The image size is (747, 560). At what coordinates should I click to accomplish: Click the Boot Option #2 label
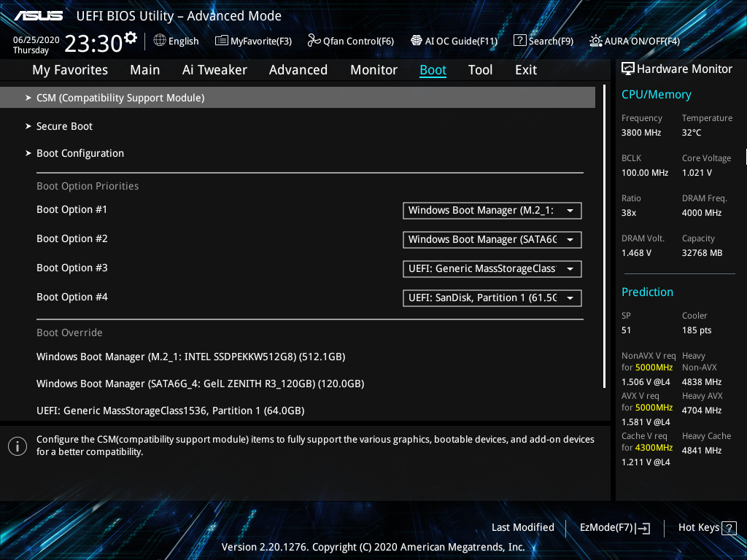click(x=72, y=238)
